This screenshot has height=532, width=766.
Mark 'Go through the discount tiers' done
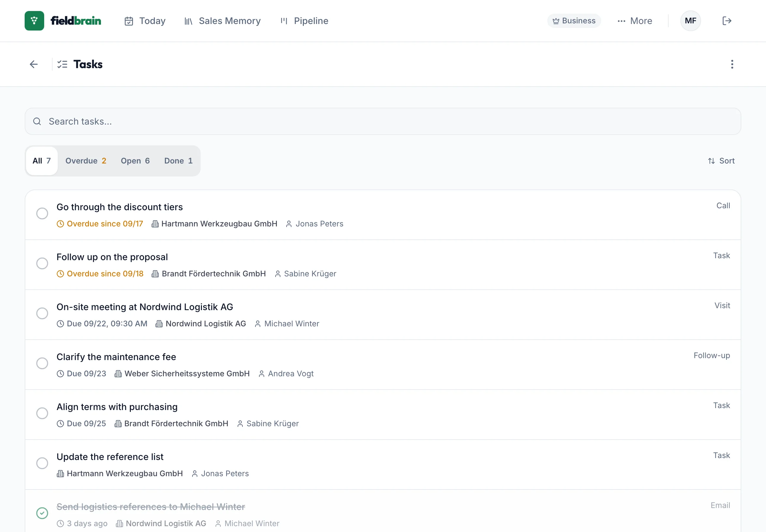coord(42,213)
